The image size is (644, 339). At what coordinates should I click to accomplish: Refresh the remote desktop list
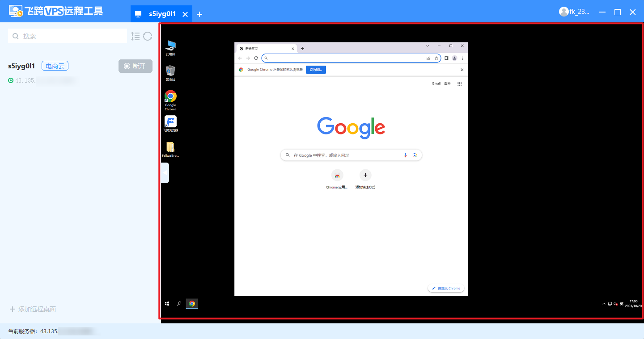pos(148,36)
